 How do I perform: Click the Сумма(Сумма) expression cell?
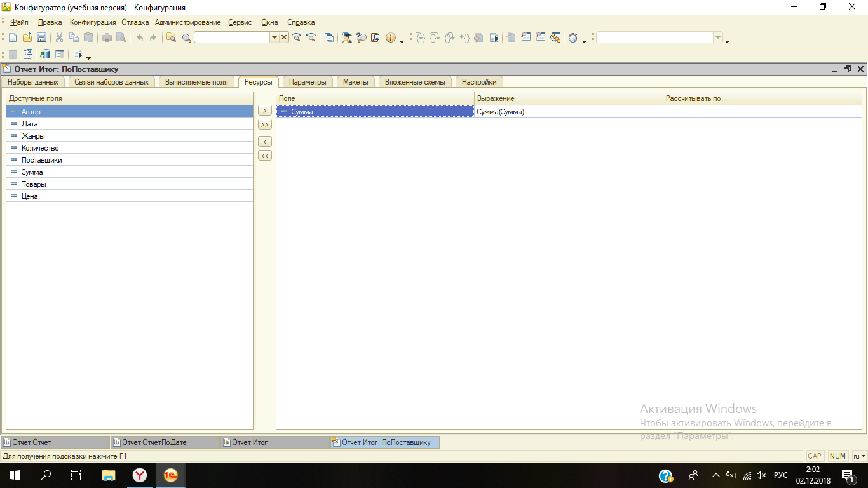pos(569,112)
